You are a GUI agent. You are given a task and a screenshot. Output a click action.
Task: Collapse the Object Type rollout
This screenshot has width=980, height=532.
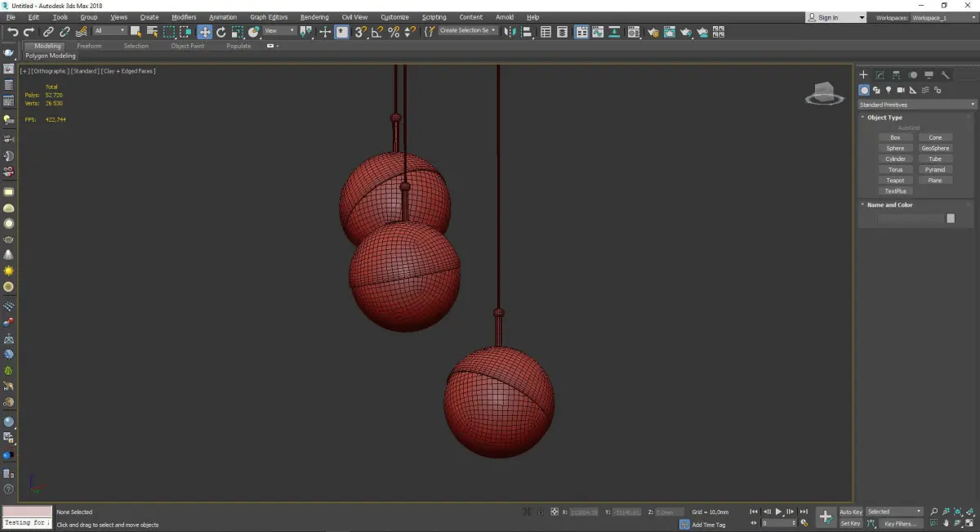pyautogui.click(x=884, y=118)
